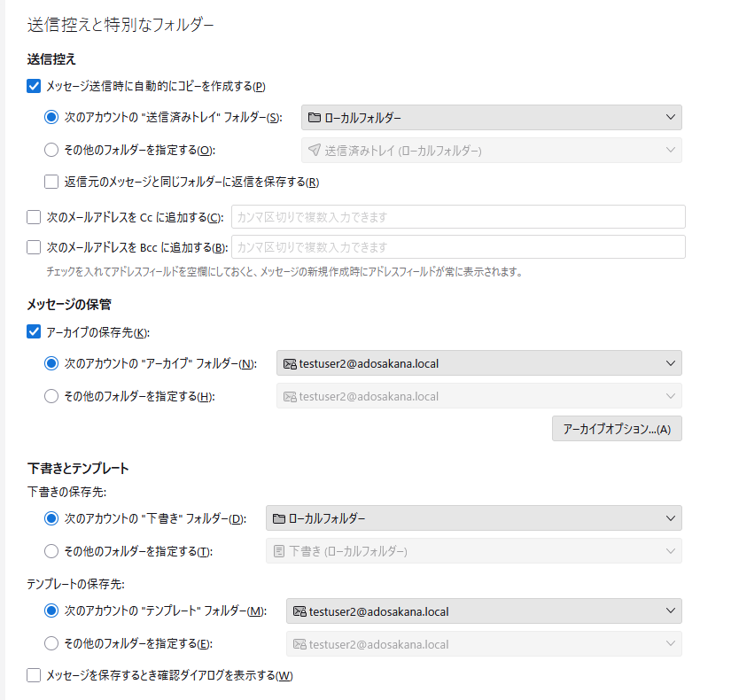Uncheck the アーカイブの保存先 checkbox
The width and height of the screenshot is (731, 700).
[35, 332]
